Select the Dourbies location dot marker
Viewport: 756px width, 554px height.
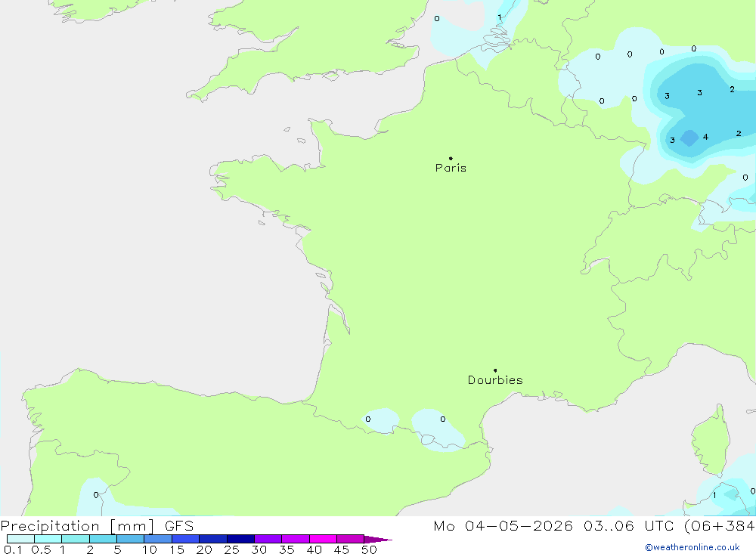coord(495,370)
